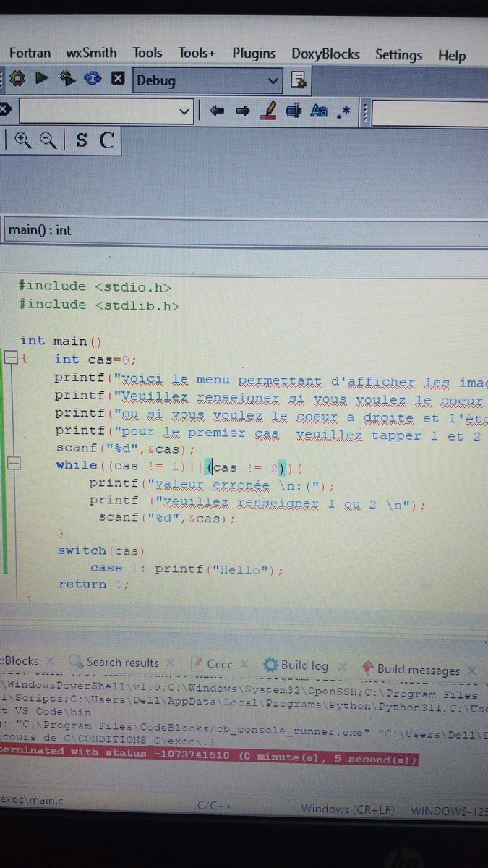Viewport: 488px width, 868px height.
Task: Click the '#include <stdio.h>' line
Action: 95,286
